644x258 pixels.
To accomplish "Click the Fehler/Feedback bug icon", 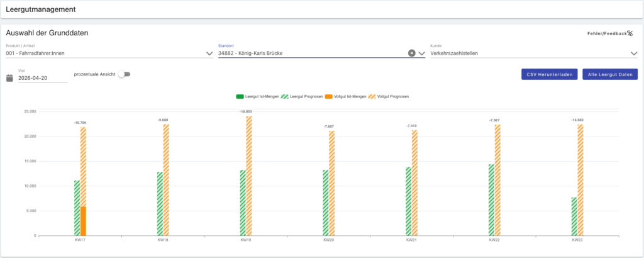I will (x=630, y=33).
